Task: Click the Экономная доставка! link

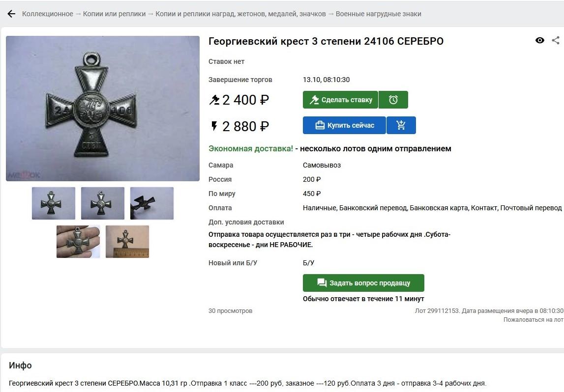Action: (251, 148)
